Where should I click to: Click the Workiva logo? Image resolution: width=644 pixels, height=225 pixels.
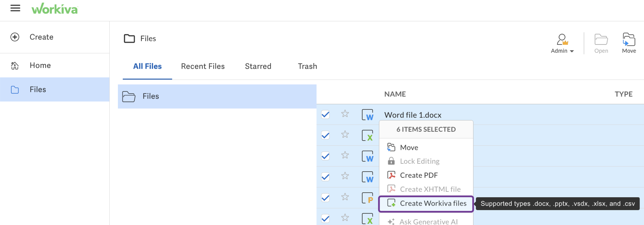(55, 9)
